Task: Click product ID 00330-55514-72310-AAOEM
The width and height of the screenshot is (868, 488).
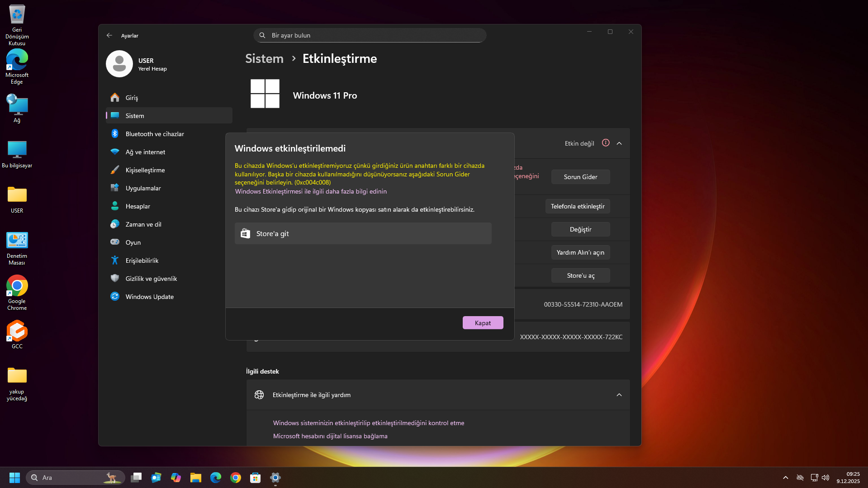Action: [x=583, y=304]
